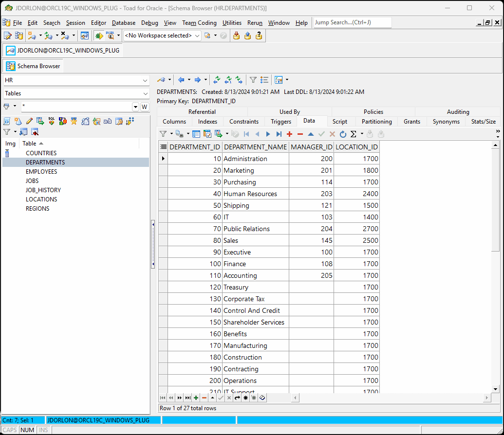
Task: Click the Schema Browser window tab
Action: point(33,66)
